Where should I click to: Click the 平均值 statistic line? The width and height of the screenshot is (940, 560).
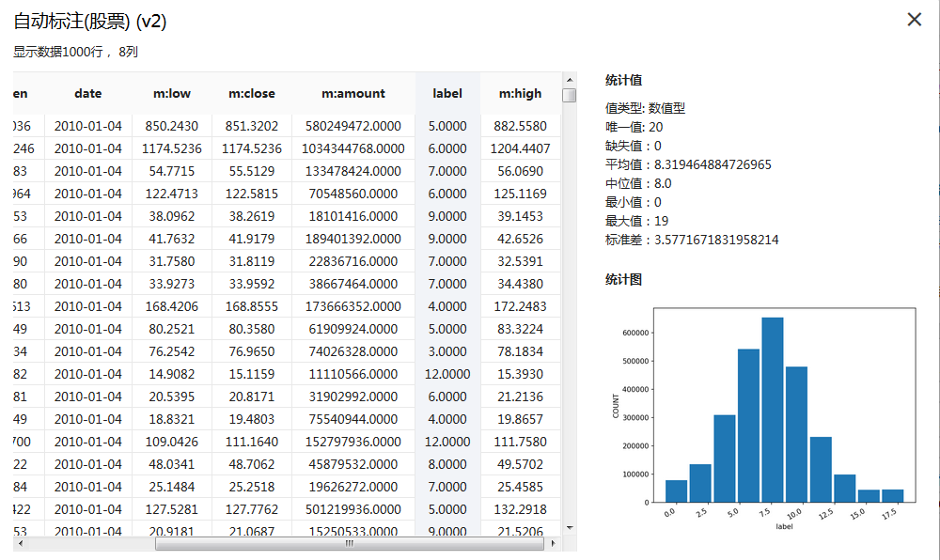tap(688, 164)
